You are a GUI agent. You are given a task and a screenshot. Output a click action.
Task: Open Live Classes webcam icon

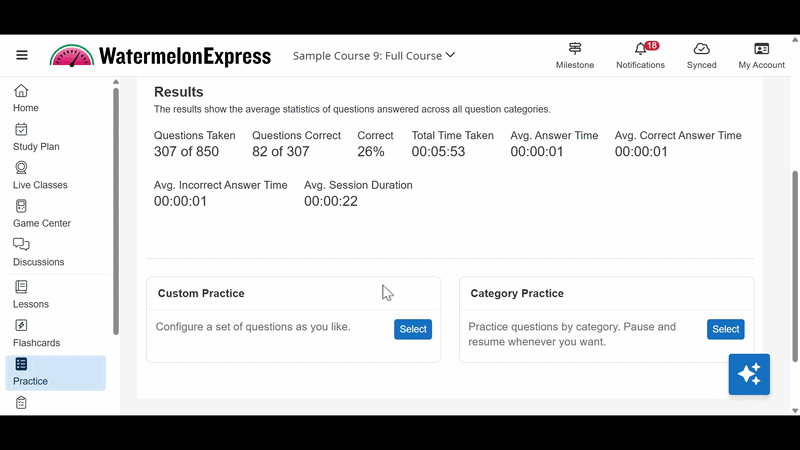pos(21,168)
